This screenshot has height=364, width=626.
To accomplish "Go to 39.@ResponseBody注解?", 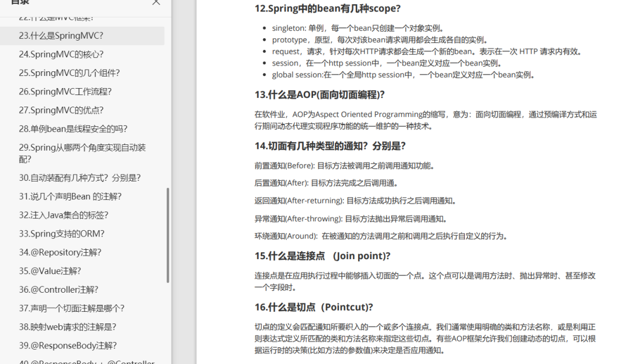I will tap(67, 345).
